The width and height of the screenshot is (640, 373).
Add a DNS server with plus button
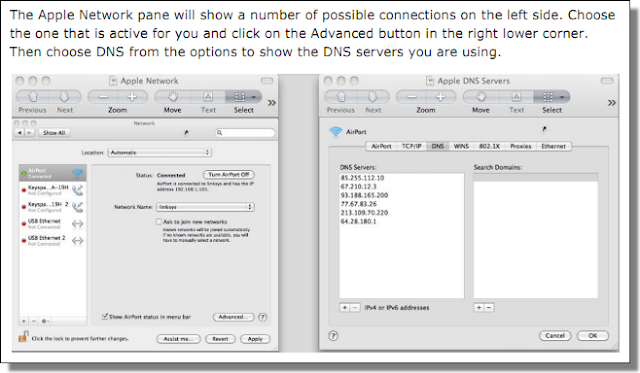click(x=345, y=307)
